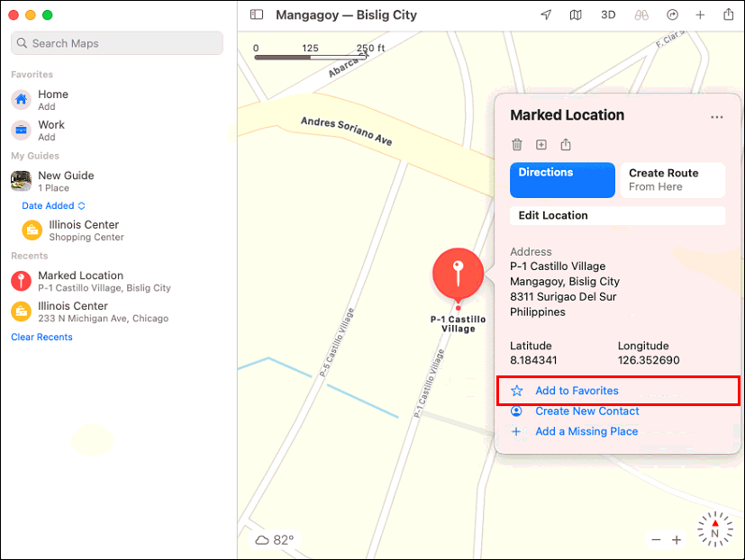This screenshot has width=745, height=560.
Task: Click the magnifying glass search icon
Action: tap(22, 43)
